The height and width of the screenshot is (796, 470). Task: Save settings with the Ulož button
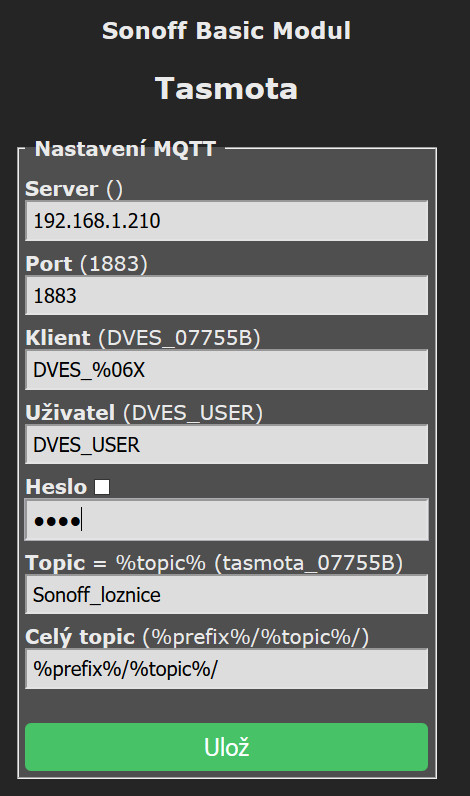[226, 747]
